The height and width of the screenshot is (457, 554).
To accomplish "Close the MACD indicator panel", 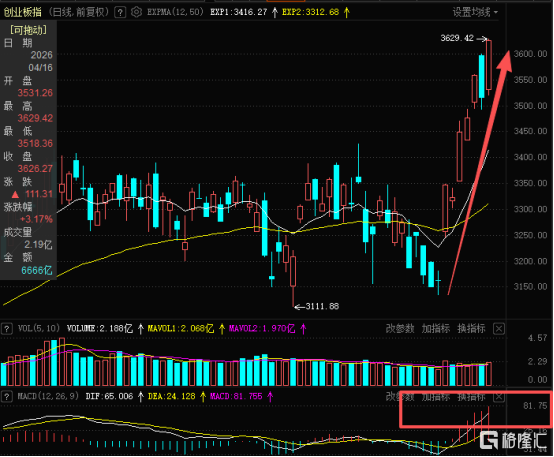I will pyautogui.click(x=499, y=397).
